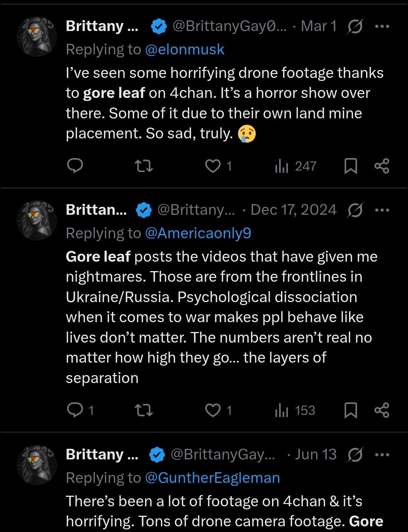Open more options on Jun 13 tweet

(x=382, y=454)
